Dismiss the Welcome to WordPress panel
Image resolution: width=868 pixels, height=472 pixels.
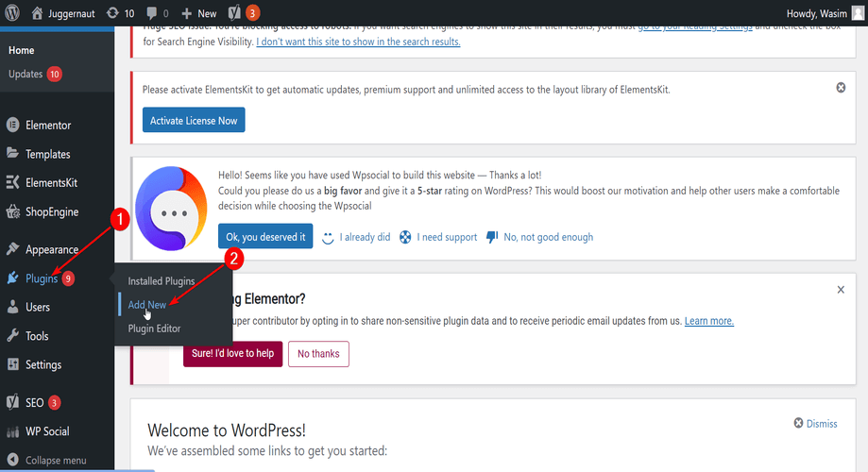815,423
